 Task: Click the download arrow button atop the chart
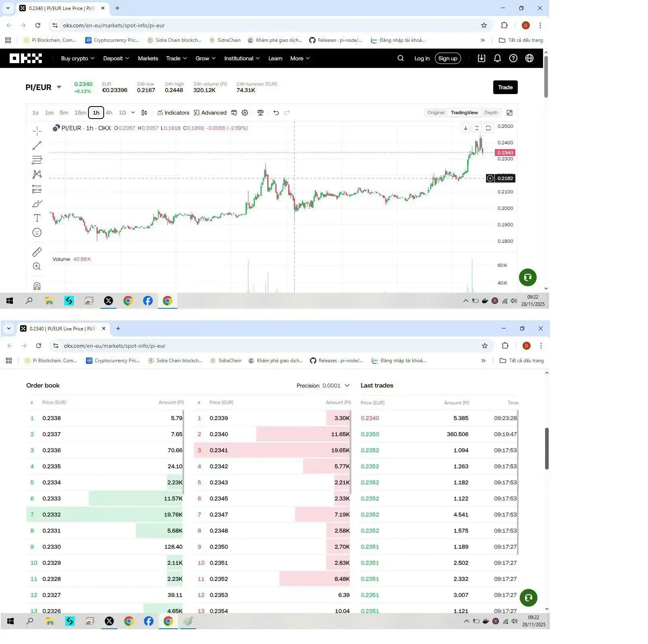click(x=465, y=128)
